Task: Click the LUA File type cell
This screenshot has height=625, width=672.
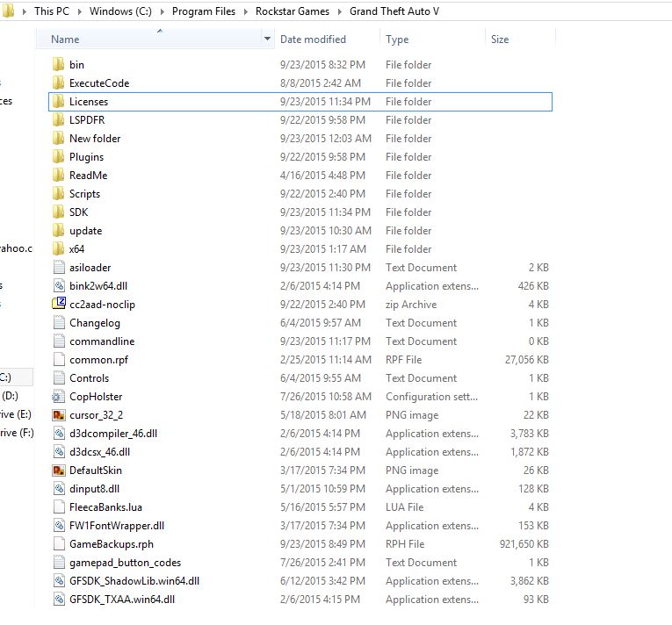Action: (x=405, y=506)
